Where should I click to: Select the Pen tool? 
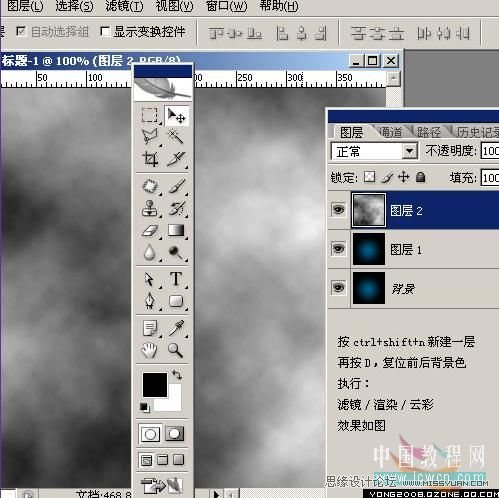(150, 301)
